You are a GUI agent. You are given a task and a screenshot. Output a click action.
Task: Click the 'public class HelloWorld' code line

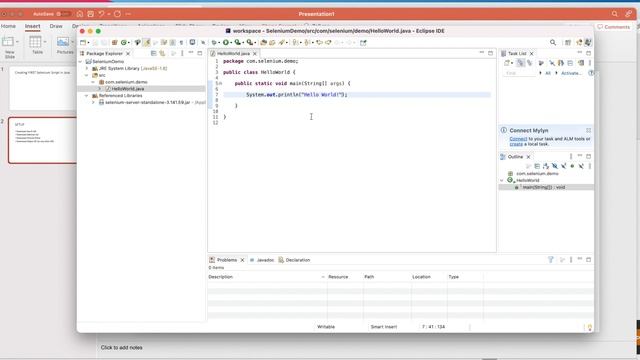click(259, 72)
